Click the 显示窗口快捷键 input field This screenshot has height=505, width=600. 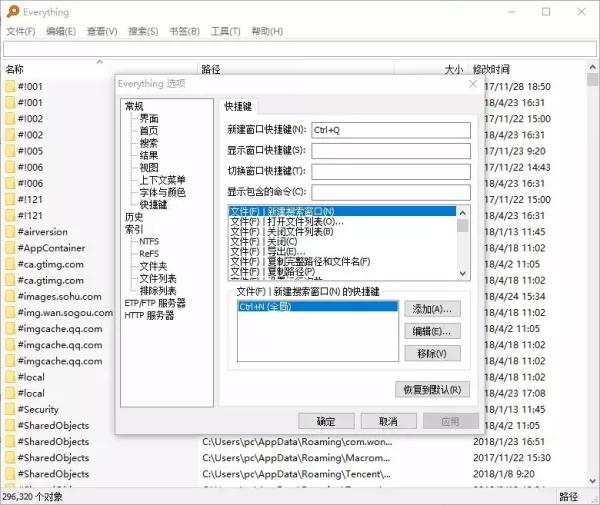point(390,150)
